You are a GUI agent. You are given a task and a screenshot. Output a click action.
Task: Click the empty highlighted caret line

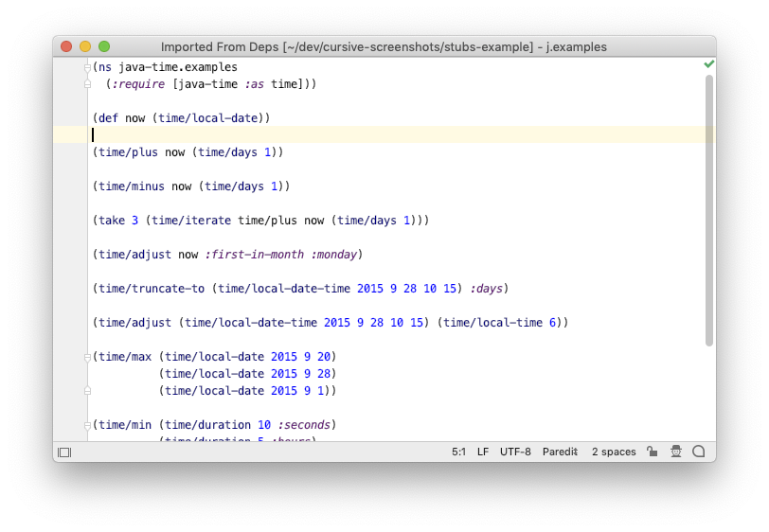tap(384, 134)
